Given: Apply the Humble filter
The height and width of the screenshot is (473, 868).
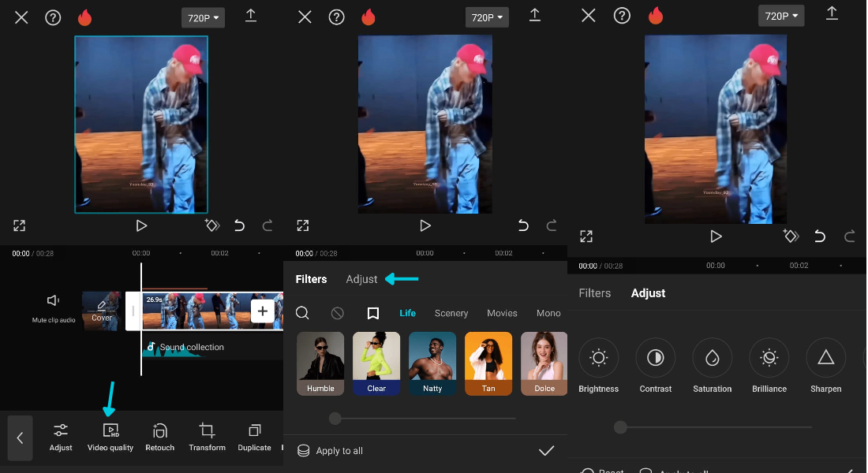Looking at the screenshot, I should point(320,363).
